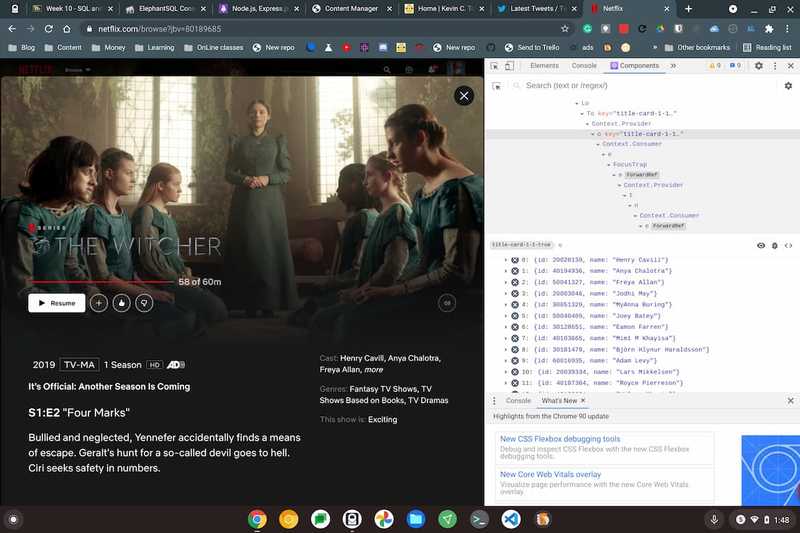
Task: Switch to ElephantSQL browser tab
Action: [x=165, y=9]
